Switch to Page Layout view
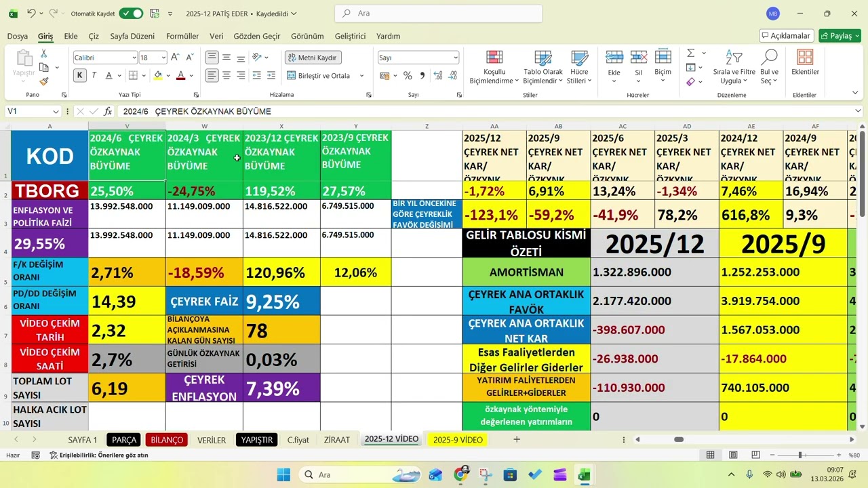868x488 pixels. 733,455
